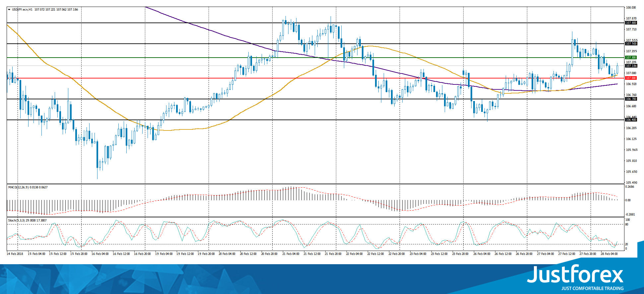The width and height of the screenshot is (644, 294).
Task: Click the 80 level on Stochastic scale
Action: click(627, 224)
